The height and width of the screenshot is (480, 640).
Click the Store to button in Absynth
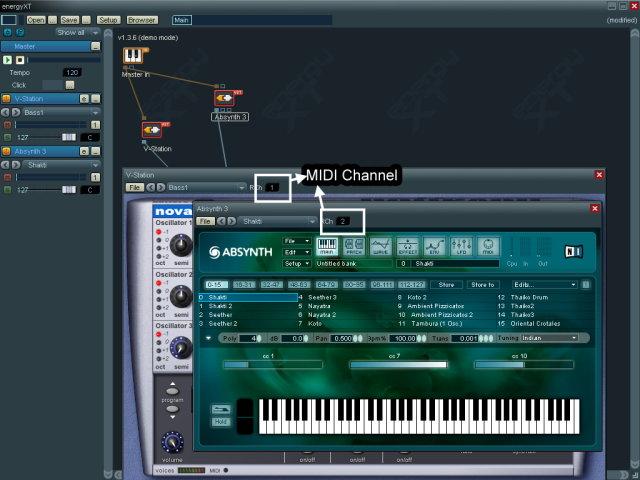click(x=483, y=284)
